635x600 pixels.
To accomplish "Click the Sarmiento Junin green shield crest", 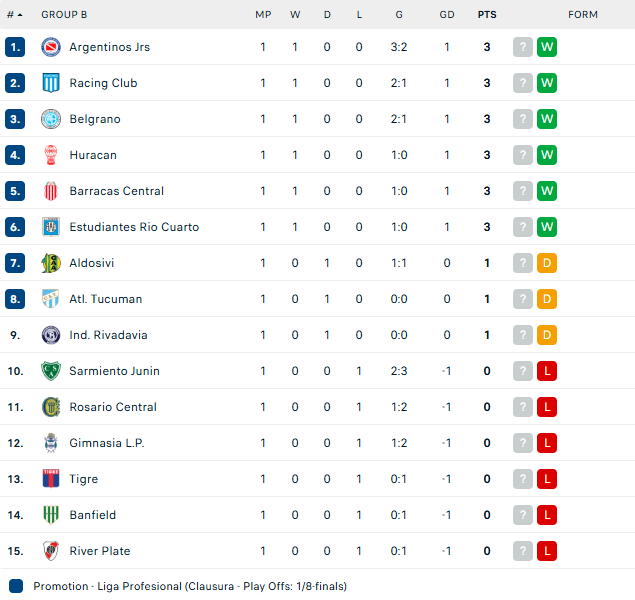I will [x=51, y=371].
